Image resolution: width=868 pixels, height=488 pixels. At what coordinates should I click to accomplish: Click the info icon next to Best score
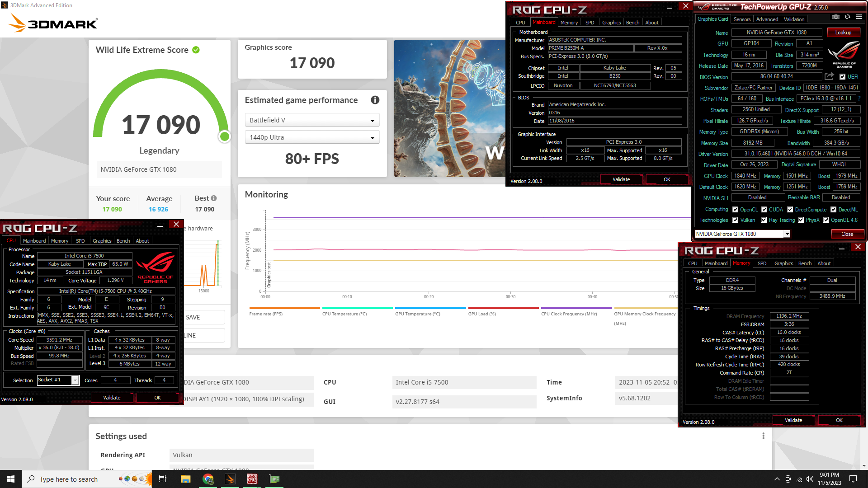click(214, 198)
